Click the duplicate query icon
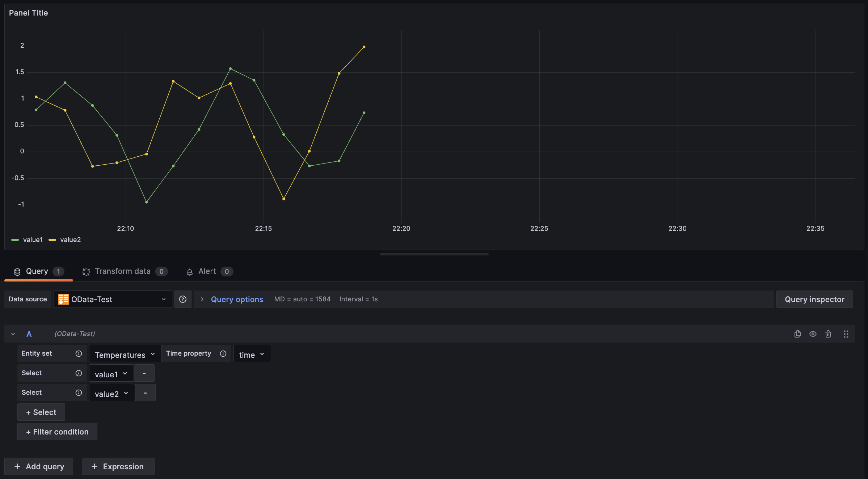This screenshot has height=479, width=868. click(x=797, y=333)
